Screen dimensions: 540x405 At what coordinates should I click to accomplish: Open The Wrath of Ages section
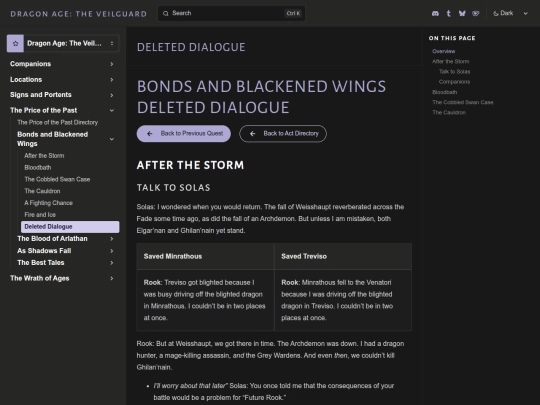(40, 278)
